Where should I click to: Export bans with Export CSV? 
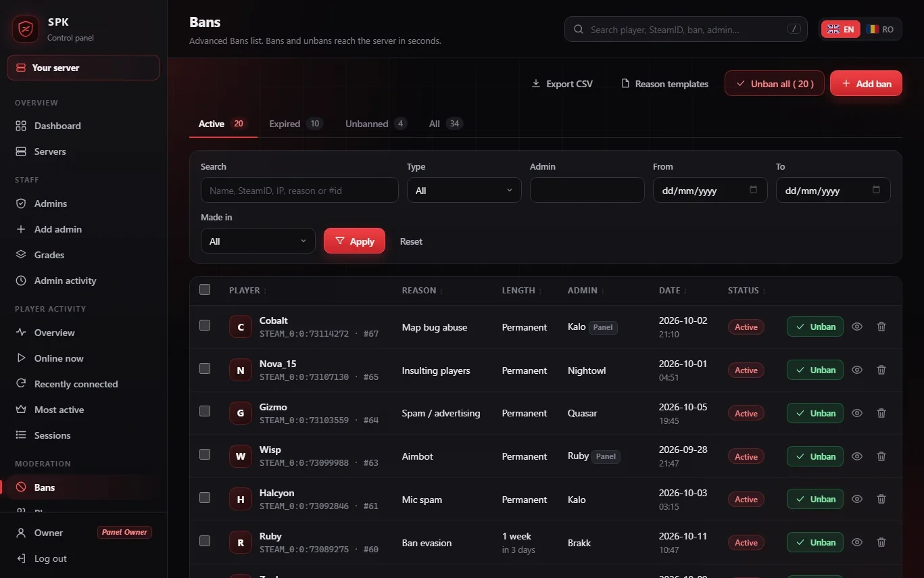point(562,84)
